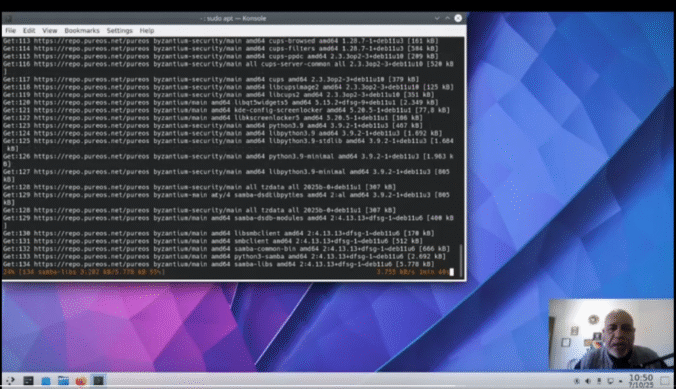This screenshot has height=389, width=676.
Task: Close the Konsole window
Action: (458, 18)
